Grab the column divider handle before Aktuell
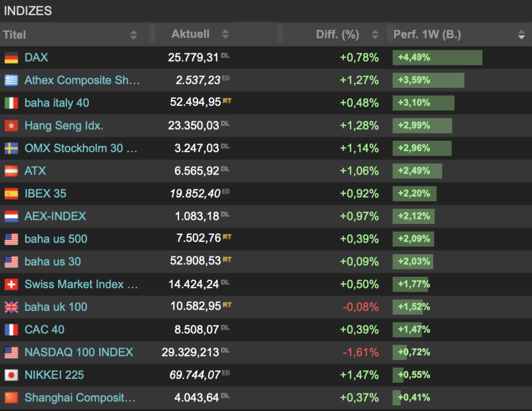The width and height of the screenshot is (532, 411). 152,34
